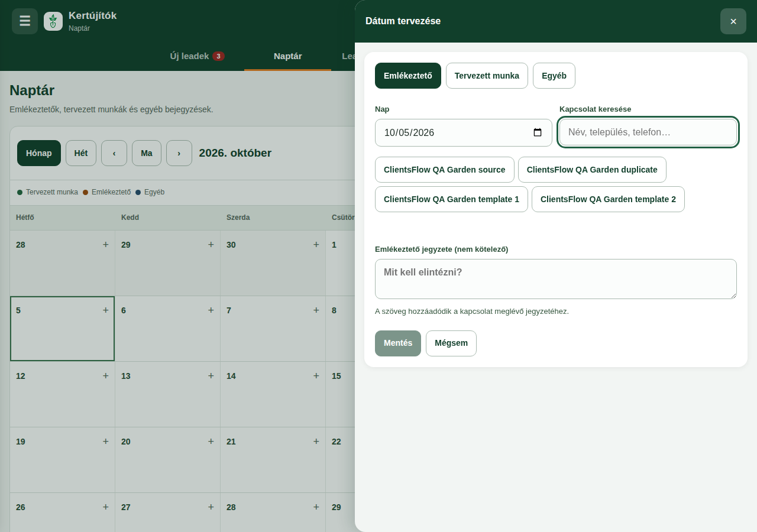Image resolution: width=757 pixels, height=532 pixels.
Task: Add entry on day 30 Szerda
Action: pyautogui.click(x=316, y=244)
